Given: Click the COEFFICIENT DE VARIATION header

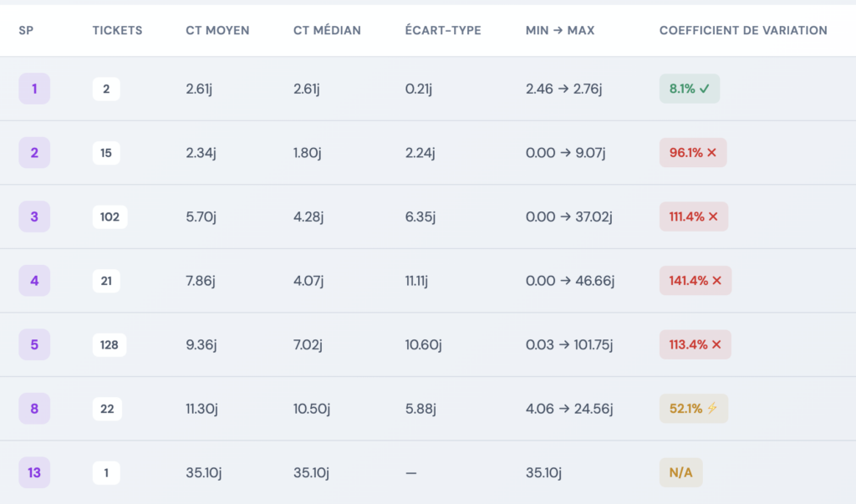Looking at the screenshot, I should (743, 31).
